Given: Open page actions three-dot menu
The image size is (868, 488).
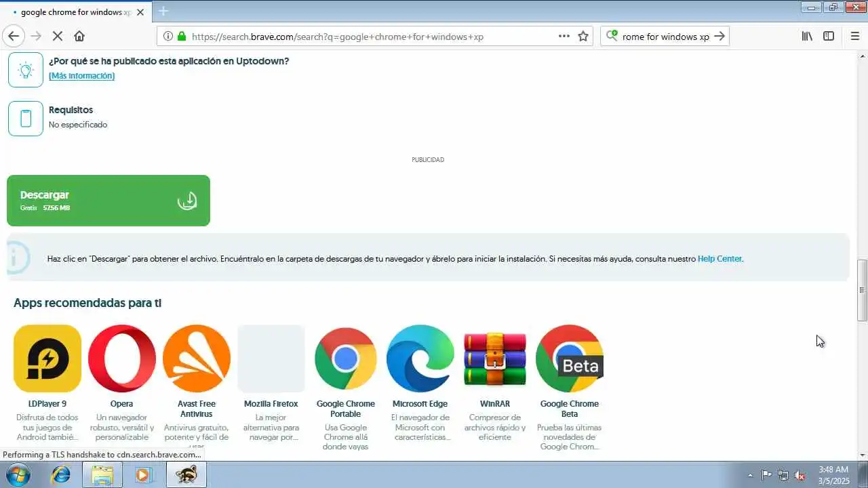Looking at the screenshot, I should click(x=564, y=36).
